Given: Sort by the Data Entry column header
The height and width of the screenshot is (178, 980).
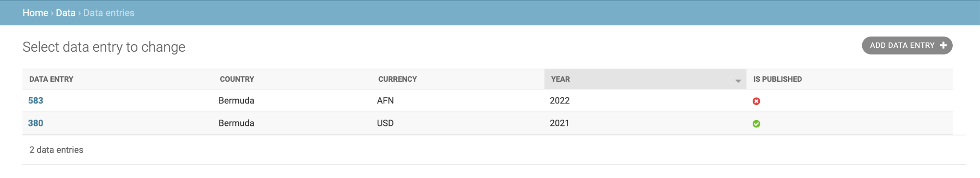Looking at the screenshot, I should pyautogui.click(x=51, y=79).
